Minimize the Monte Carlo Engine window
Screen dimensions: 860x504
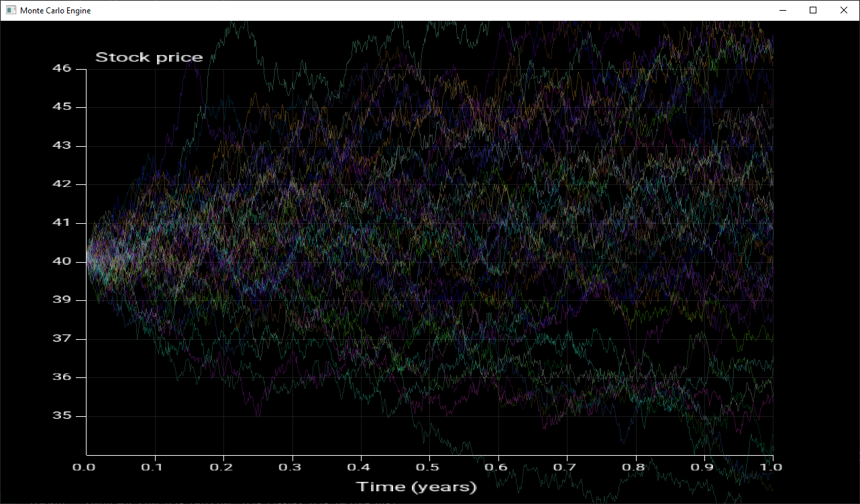coord(782,11)
